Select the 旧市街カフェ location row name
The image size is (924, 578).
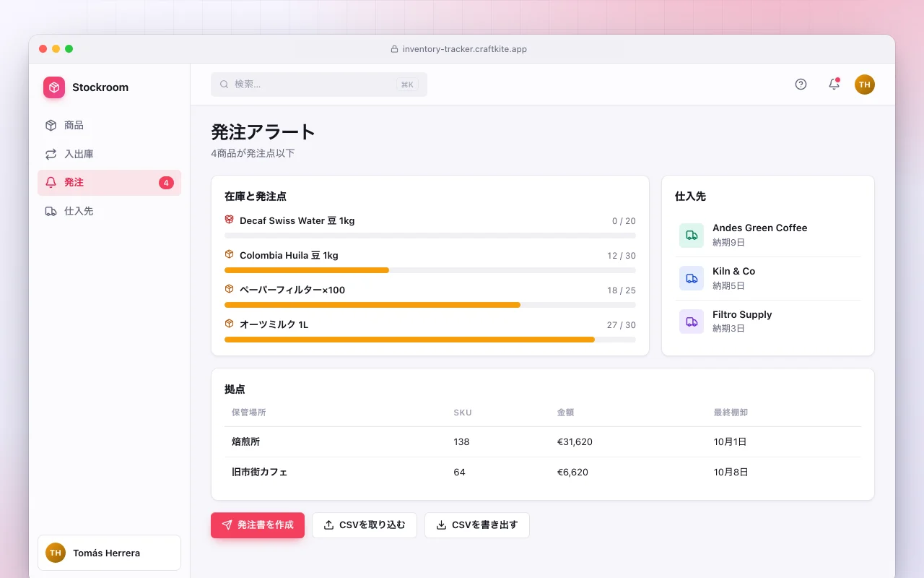click(260, 472)
